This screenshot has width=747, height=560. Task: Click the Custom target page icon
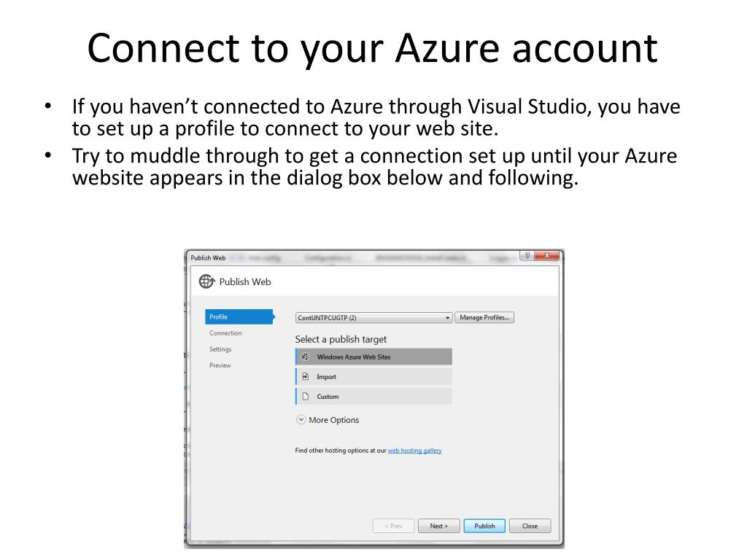(306, 396)
